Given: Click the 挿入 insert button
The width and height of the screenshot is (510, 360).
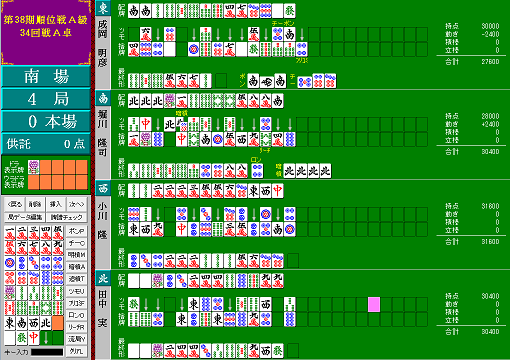Looking at the screenshot, I should click(56, 204).
